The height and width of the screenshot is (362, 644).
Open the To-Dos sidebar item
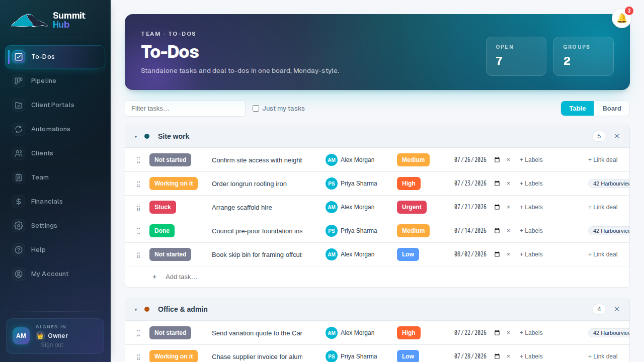click(x=55, y=57)
